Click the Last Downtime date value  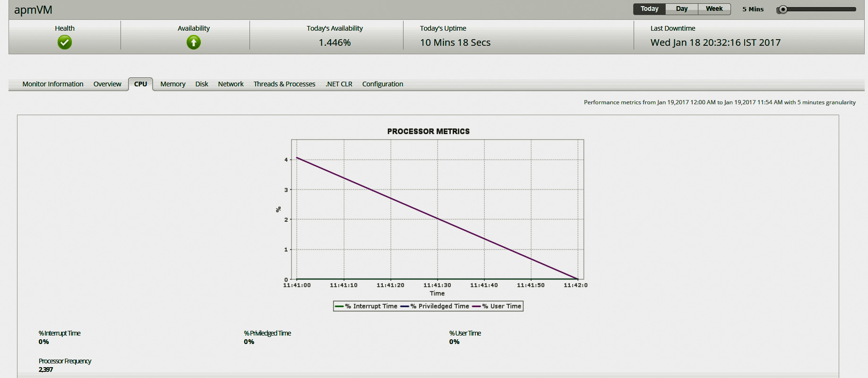[715, 42]
